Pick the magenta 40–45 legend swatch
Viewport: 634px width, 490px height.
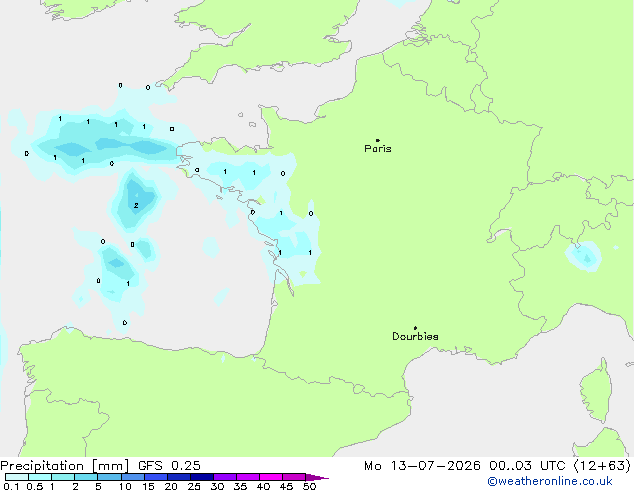pyautogui.click(x=271, y=477)
